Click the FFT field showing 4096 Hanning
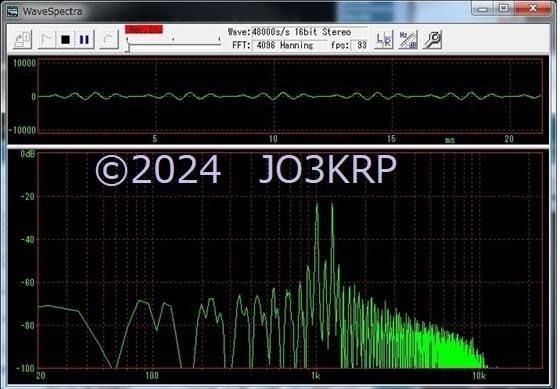The width and height of the screenshot is (560, 389). point(289,45)
